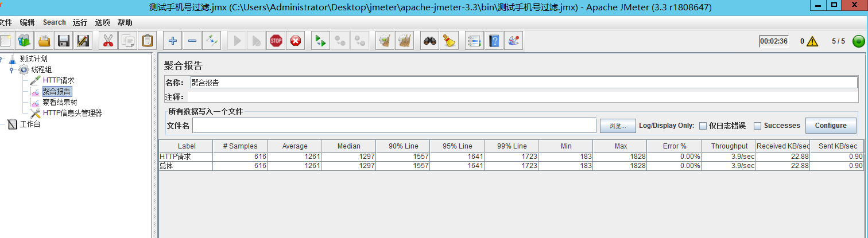Click the Median column header
Image resolution: width=868 pixels, height=238 pixels.
[348, 146]
